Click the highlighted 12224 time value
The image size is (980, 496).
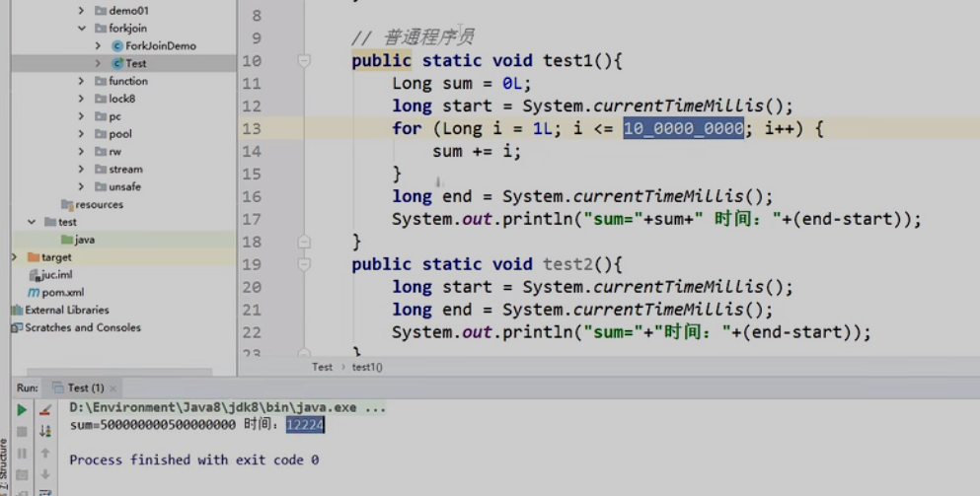305,425
